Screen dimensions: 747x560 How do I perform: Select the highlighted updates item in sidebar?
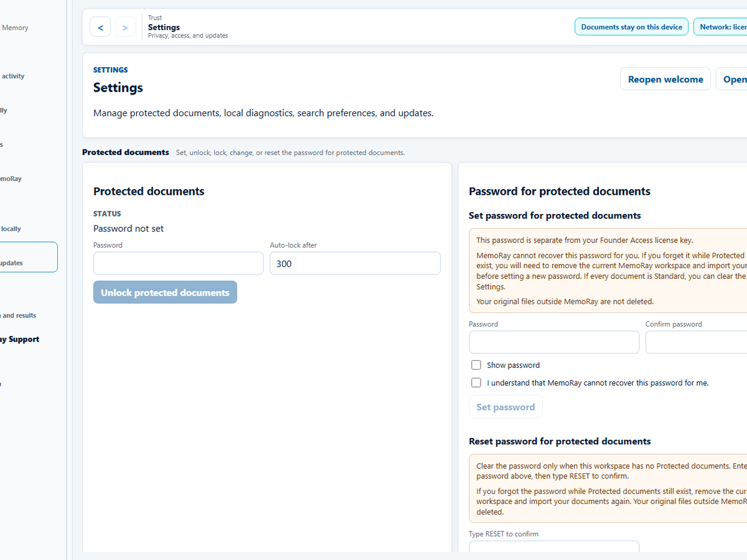(x=29, y=257)
